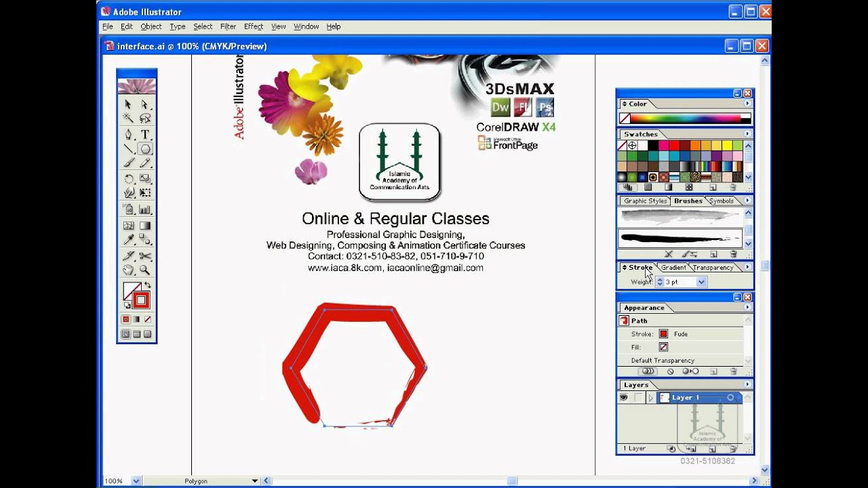Click Default Fill and Stroke icon
The width and height of the screenshot is (868, 488).
pyautogui.click(x=127, y=306)
